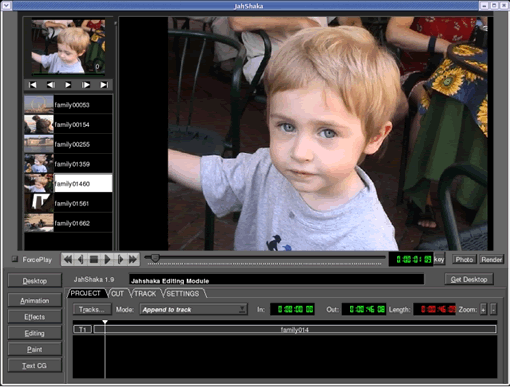Jump to first frame in clip preview

32,85
